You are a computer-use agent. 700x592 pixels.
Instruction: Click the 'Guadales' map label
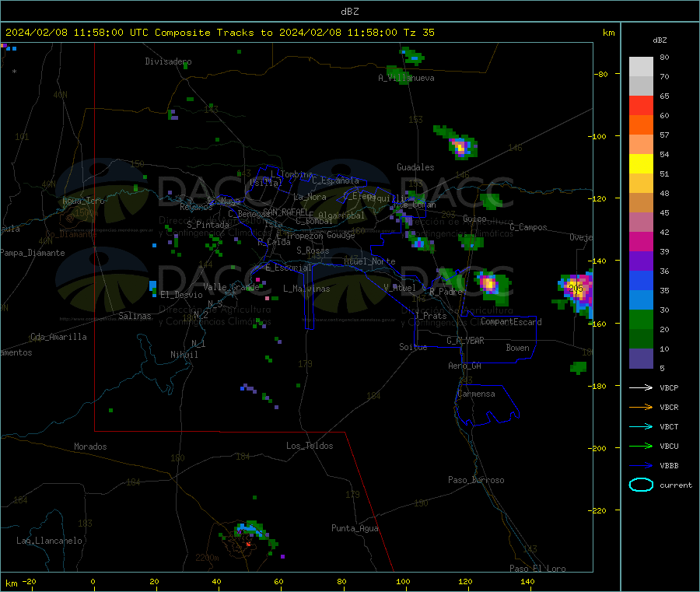415,167
